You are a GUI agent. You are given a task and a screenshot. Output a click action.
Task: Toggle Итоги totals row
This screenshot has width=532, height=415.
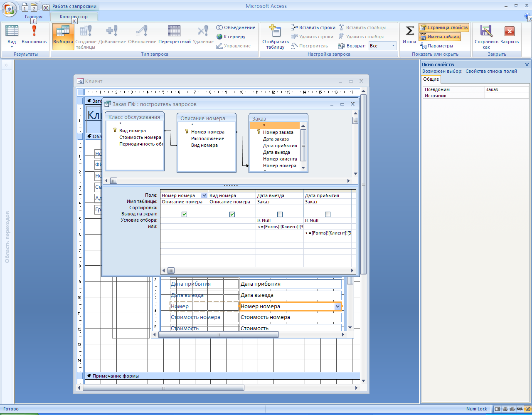(409, 35)
